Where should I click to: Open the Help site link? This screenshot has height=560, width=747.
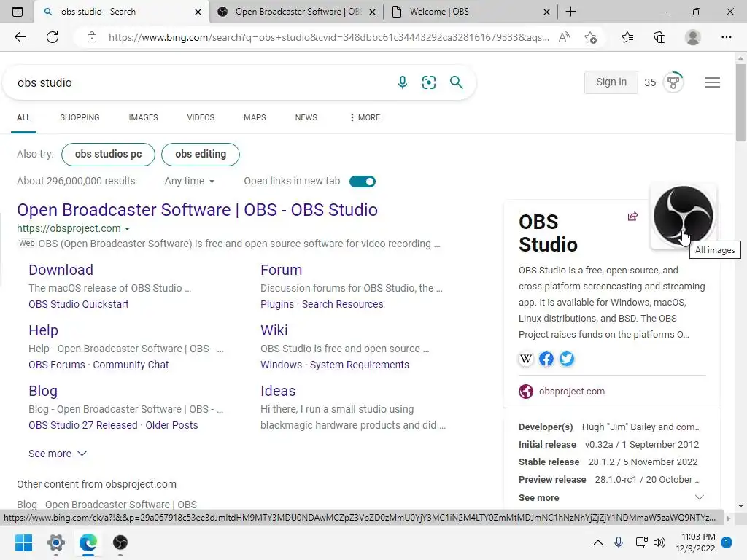coord(43,330)
